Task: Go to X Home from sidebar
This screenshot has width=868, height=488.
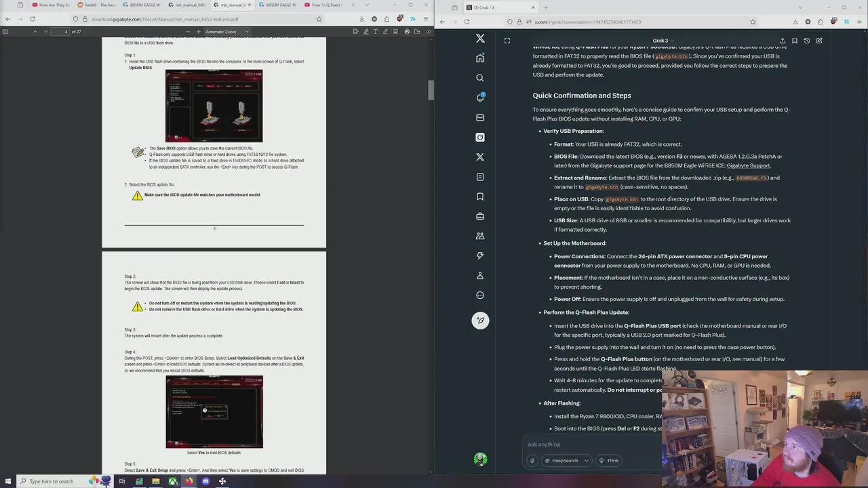Action: pos(480,58)
